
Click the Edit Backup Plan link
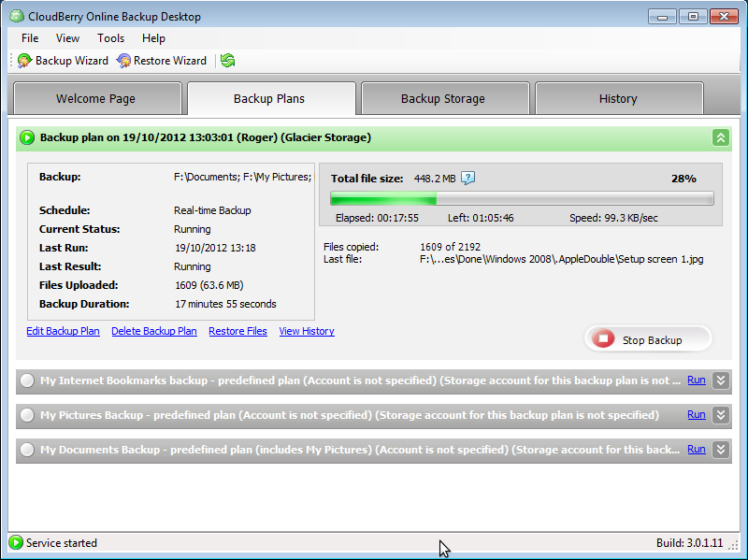click(63, 331)
